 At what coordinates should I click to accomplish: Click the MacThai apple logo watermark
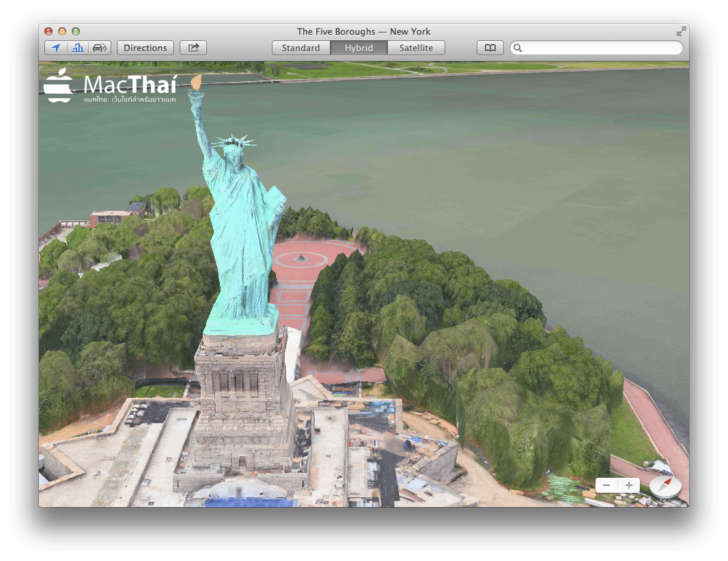tap(59, 85)
